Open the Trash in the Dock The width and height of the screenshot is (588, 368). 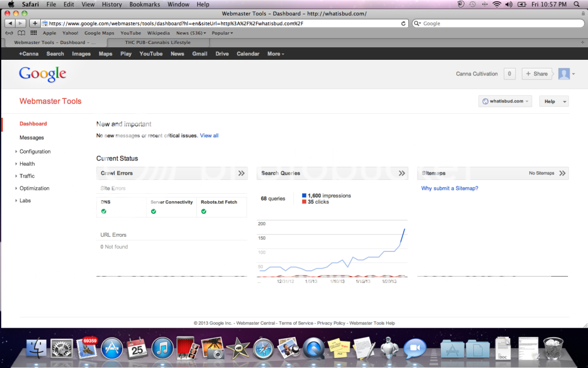coord(553,348)
